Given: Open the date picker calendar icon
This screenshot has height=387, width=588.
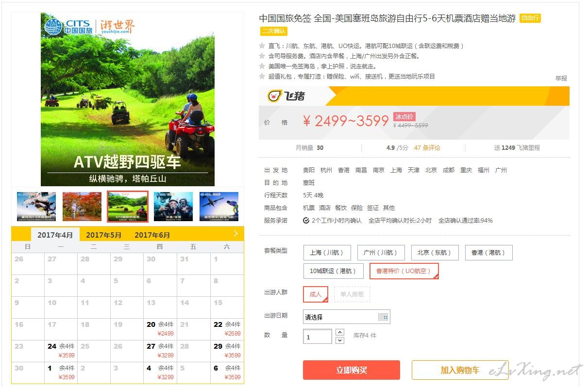Looking at the screenshot, I should [383, 317].
